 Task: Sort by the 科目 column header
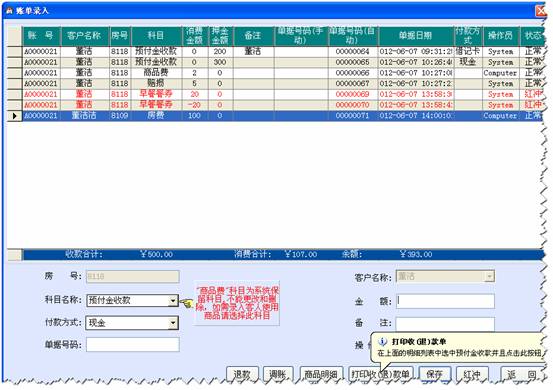pyautogui.click(x=156, y=36)
